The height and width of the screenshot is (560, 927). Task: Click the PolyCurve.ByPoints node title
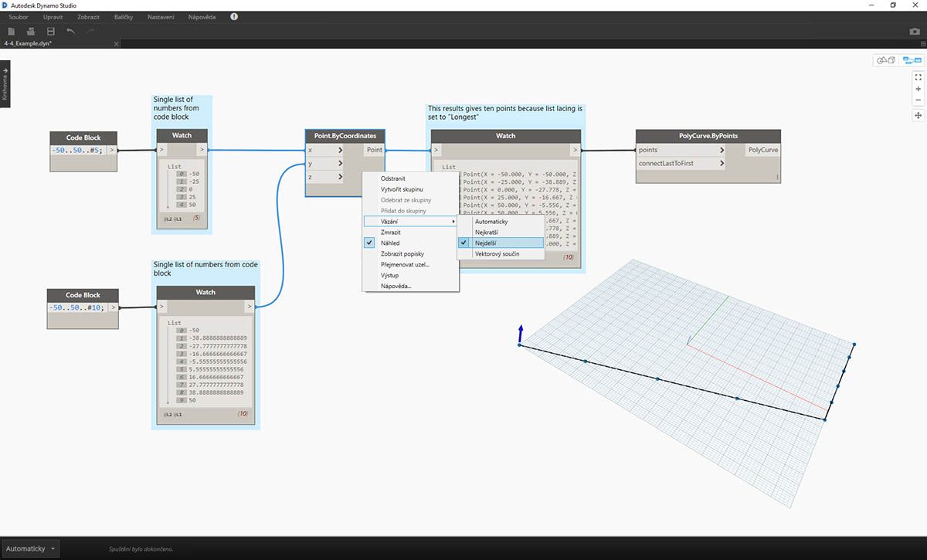708,136
